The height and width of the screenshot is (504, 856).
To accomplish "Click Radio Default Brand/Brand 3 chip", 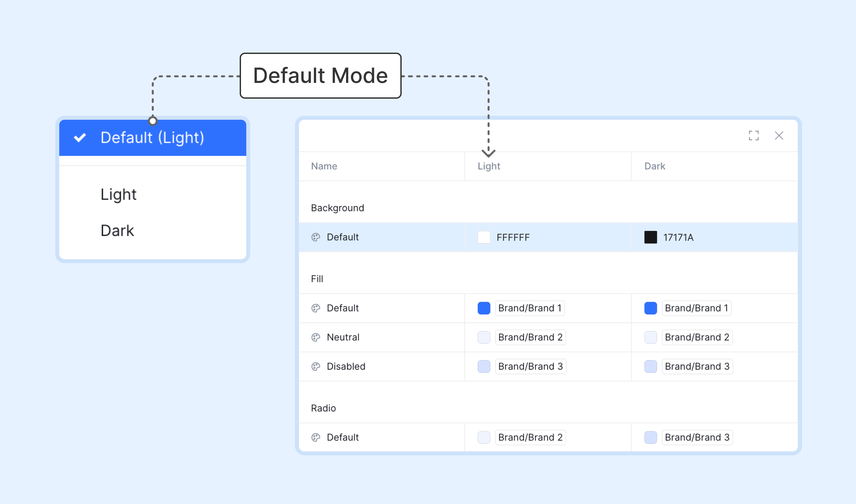I will coord(697,438).
